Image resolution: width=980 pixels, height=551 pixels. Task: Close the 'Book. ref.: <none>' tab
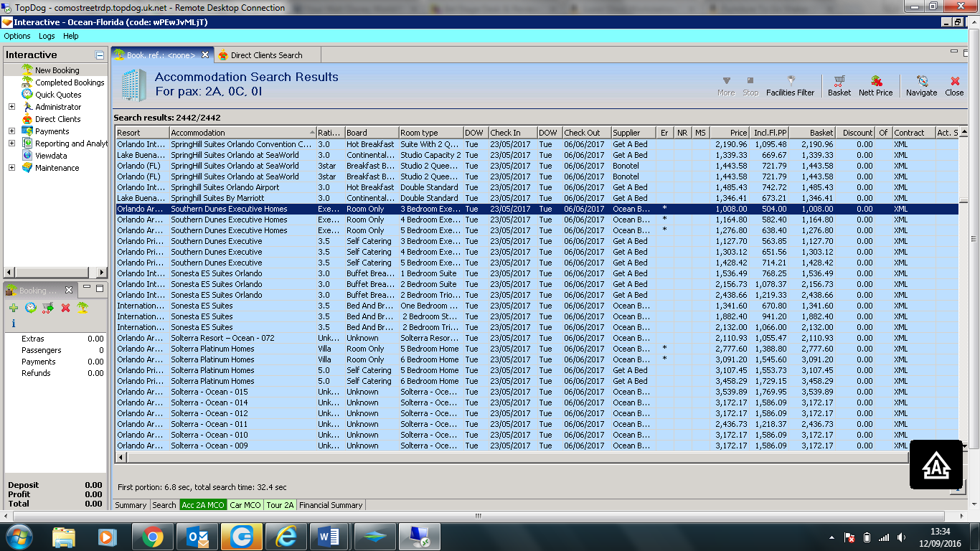205,55
